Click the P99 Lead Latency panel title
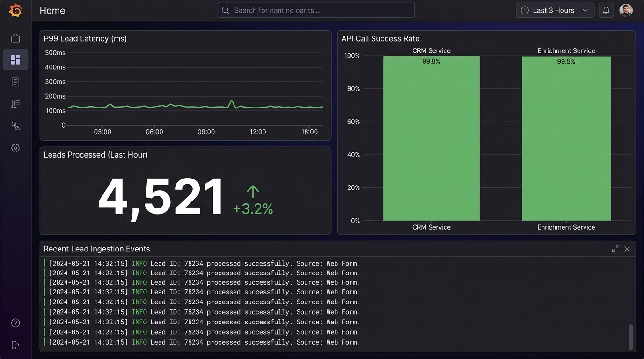Viewport: 644px width, 359px height. point(85,38)
